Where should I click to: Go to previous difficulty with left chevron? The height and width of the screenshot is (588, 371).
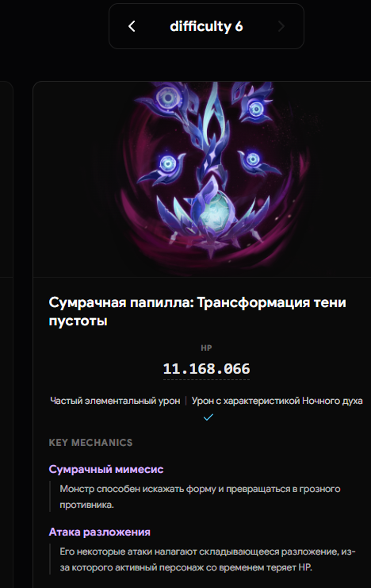point(132,26)
